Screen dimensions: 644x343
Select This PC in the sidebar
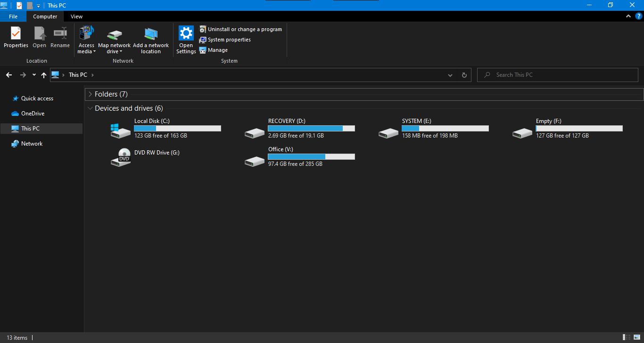tap(41, 129)
